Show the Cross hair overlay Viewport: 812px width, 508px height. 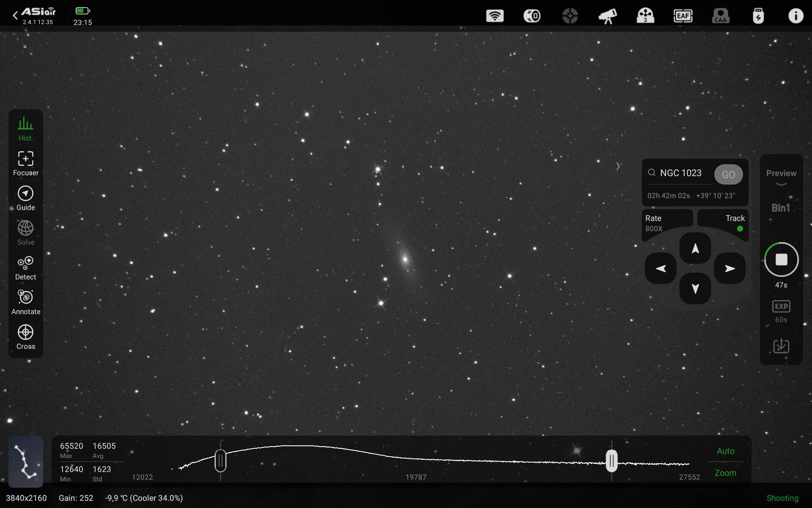pos(25,337)
